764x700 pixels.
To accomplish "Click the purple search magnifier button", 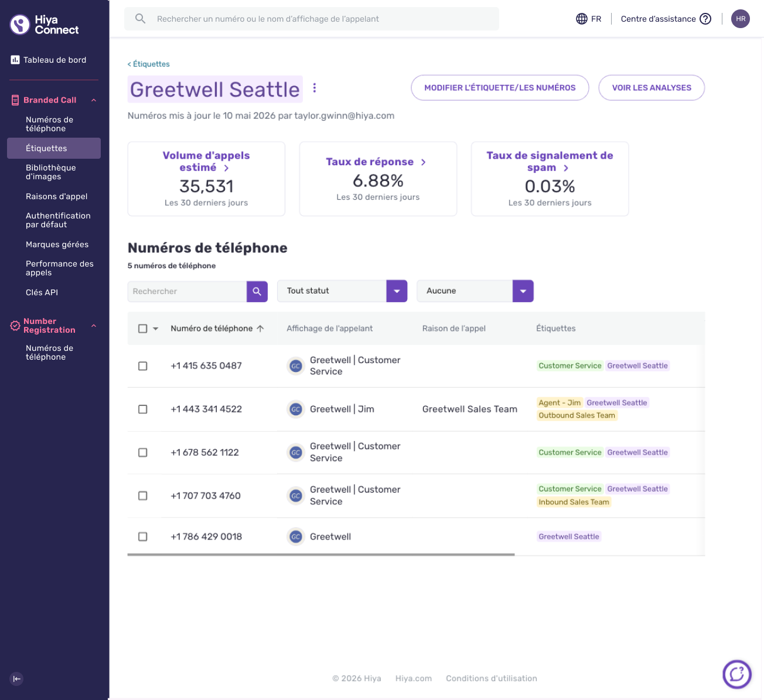I will pyautogui.click(x=257, y=291).
